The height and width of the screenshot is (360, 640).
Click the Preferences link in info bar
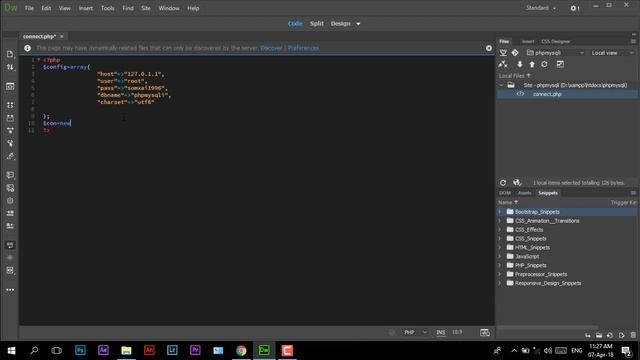(303, 48)
